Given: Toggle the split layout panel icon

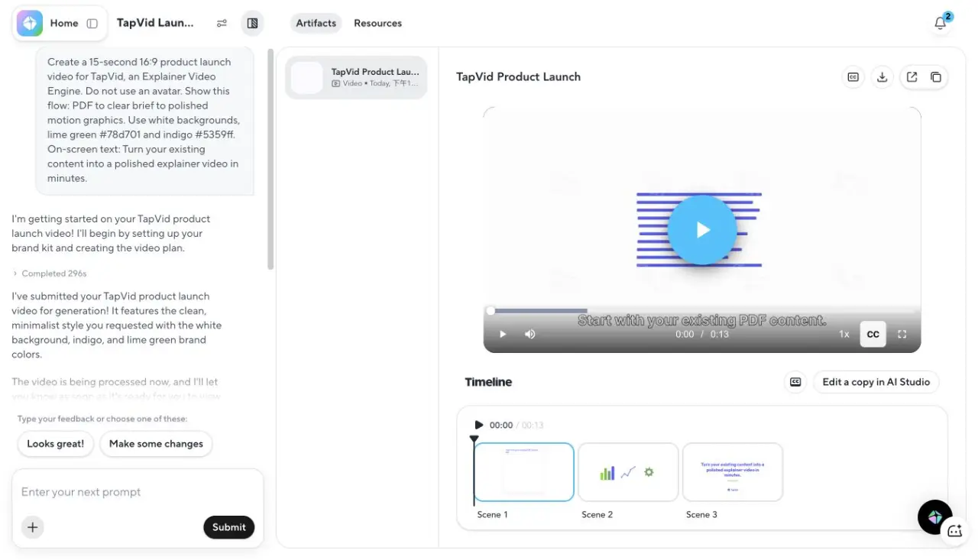Looking at the screenshot, I should click(x=252, y=24).
